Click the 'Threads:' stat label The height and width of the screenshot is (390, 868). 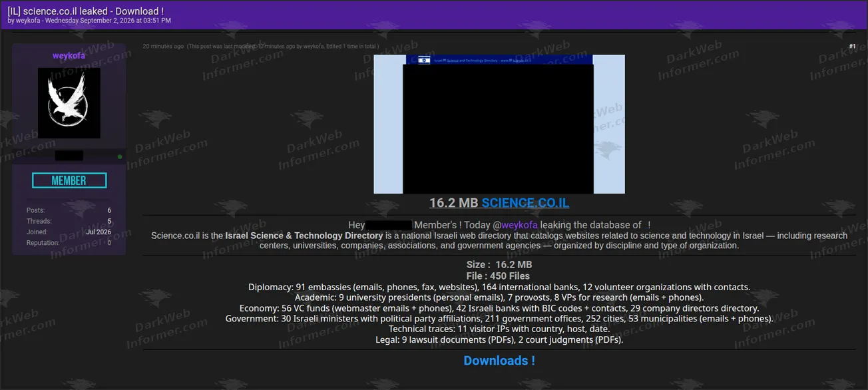(39, 221)
